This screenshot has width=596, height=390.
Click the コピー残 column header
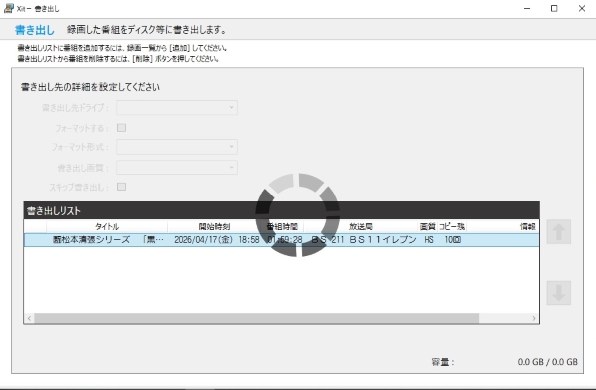point(452,227)
